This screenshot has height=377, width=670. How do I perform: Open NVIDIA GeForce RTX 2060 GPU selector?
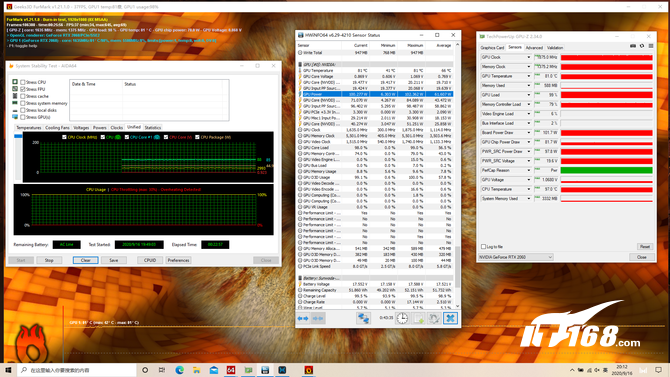tap(516, 257)
